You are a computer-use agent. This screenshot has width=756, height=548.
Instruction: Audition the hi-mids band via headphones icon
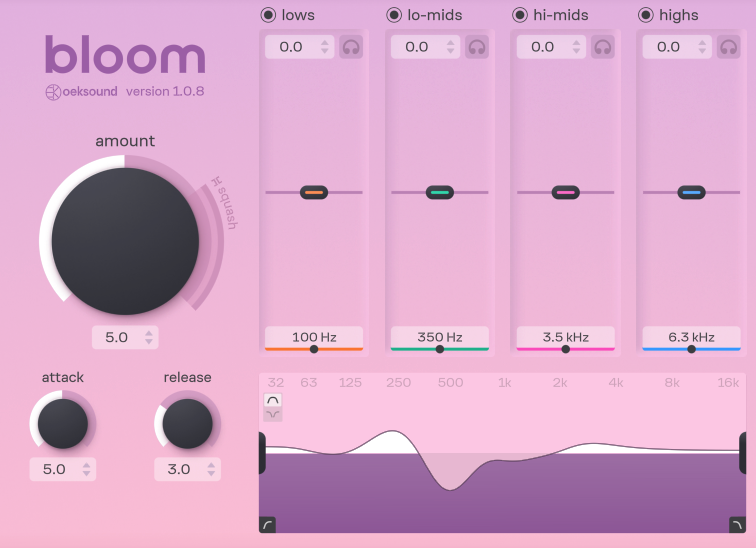(602, 47)
